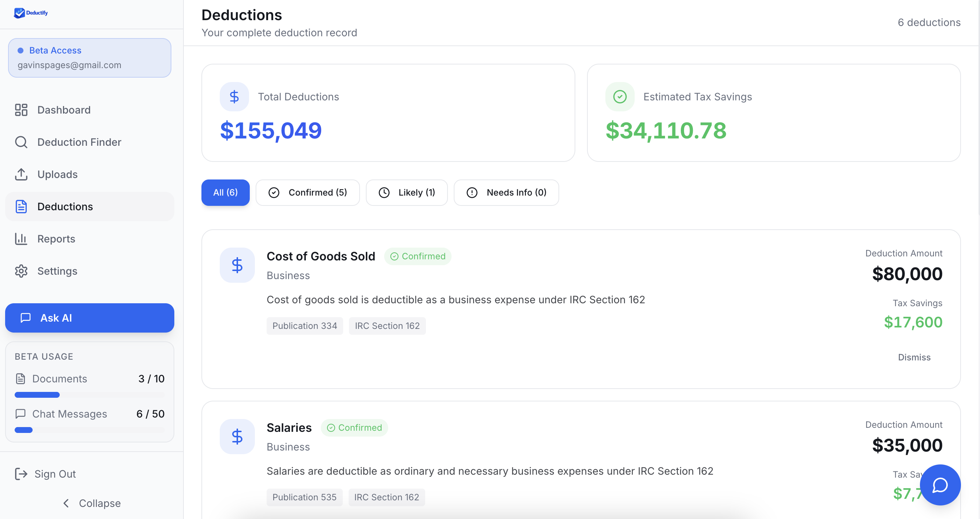Click the Salaries IRC Section 162 tag
This screenshot has height=519, width=980.
pos(386,497)
